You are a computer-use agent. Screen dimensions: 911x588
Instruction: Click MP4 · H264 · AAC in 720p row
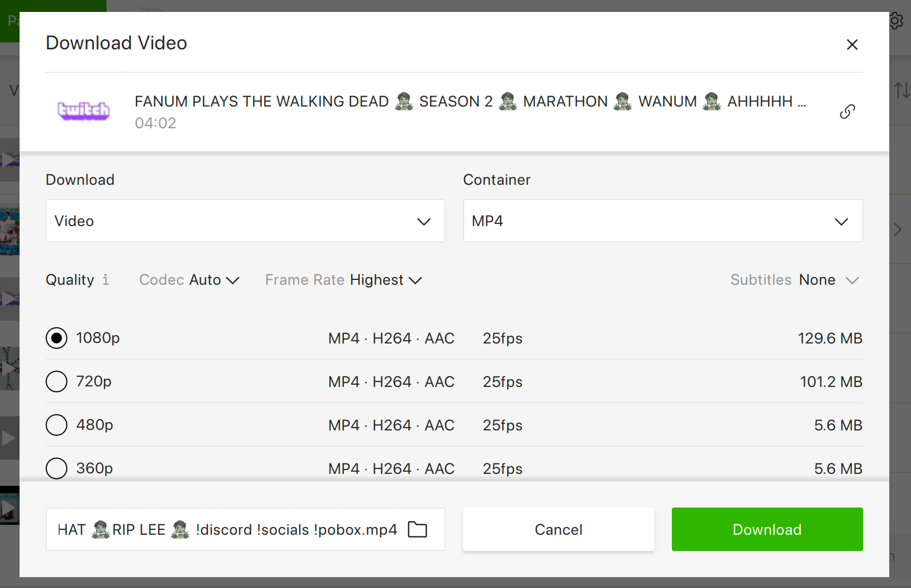[391, 381]
